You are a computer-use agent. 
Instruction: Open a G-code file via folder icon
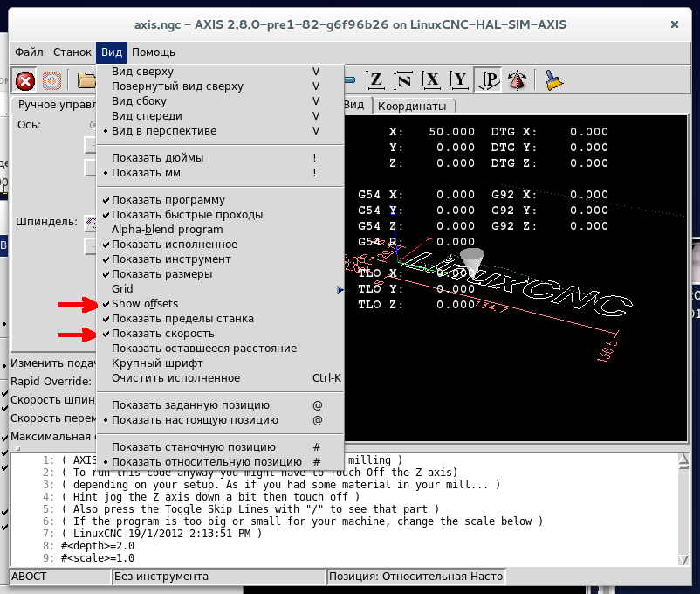(x=86, y=81)
